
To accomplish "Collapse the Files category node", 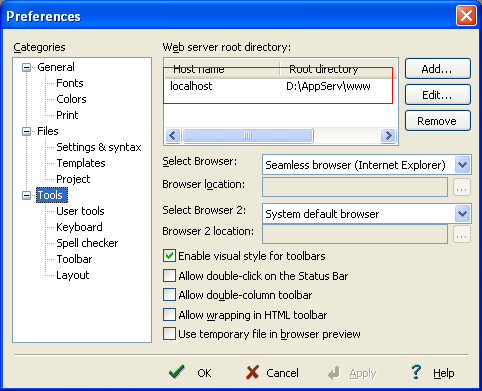I will click(26, 131).
